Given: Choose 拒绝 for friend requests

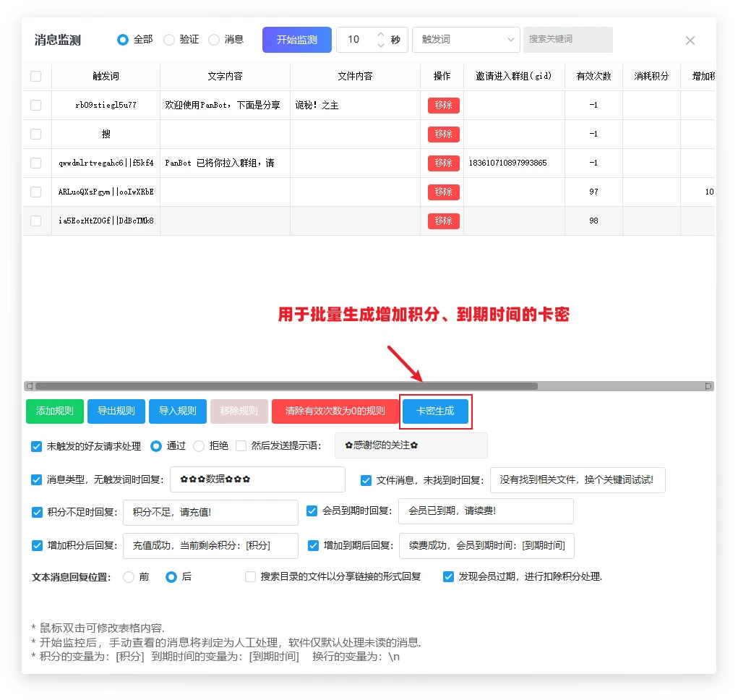Looking at the screenshot, I should pyautogui.click(x=199, y=446).
